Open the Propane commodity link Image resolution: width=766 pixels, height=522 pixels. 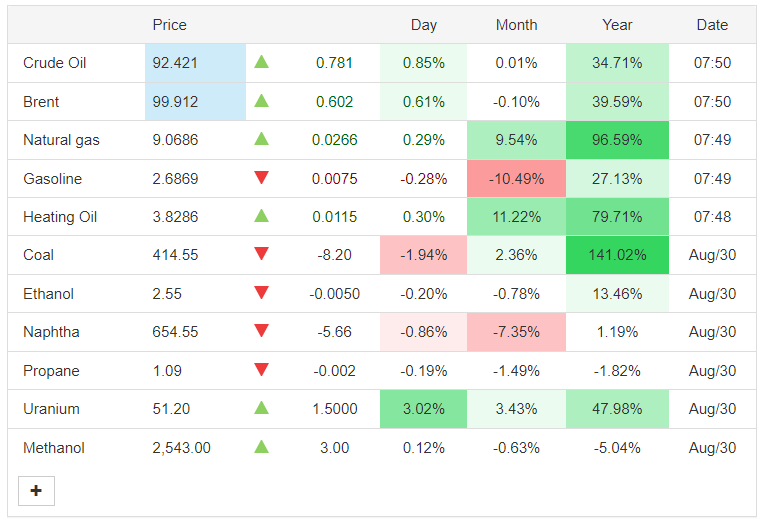[x=51, y=371]
